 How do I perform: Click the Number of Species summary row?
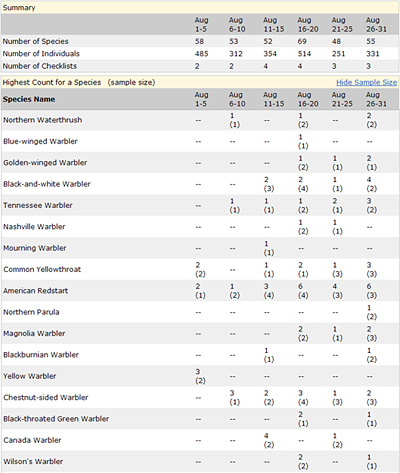coord(200,41)
